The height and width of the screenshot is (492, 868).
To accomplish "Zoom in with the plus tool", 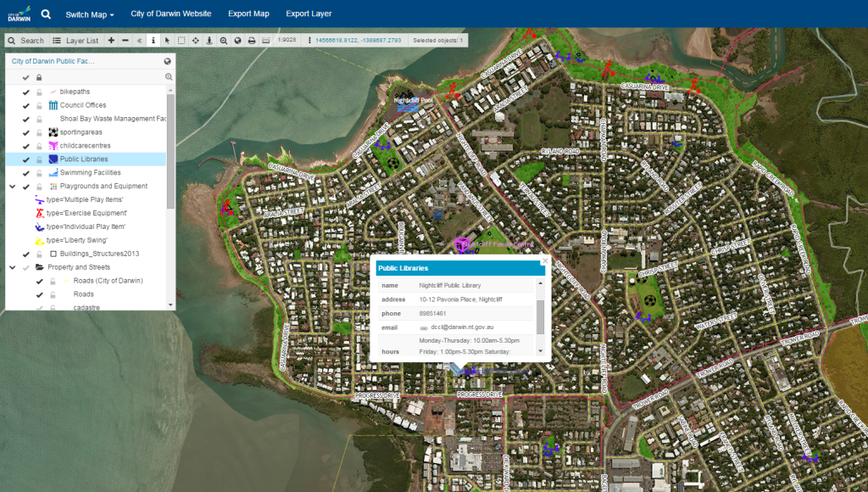I will click(111, 41).
